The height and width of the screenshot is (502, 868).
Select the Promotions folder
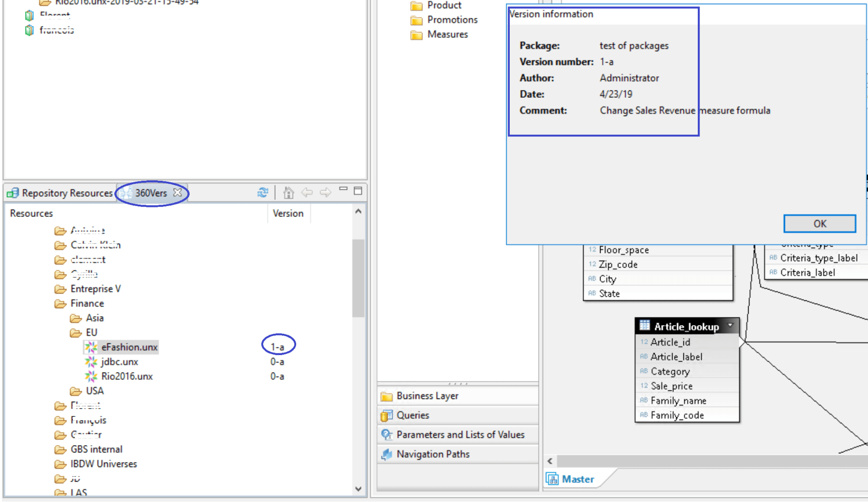452,20
